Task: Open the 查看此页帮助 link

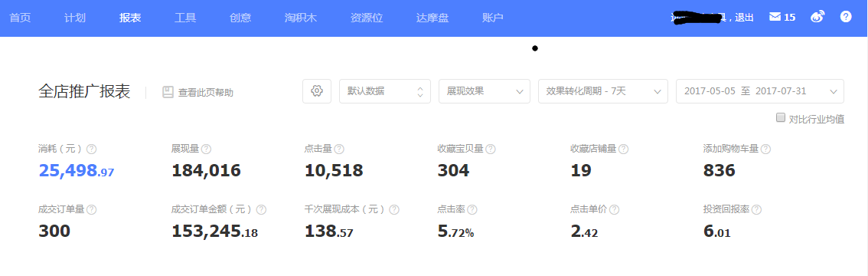Action: (x=205, y=93)
